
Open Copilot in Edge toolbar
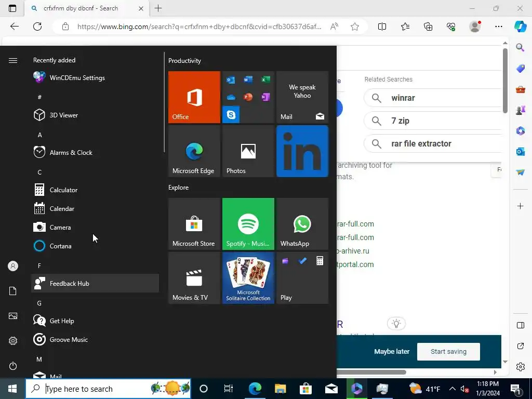[x=520, y=26]
